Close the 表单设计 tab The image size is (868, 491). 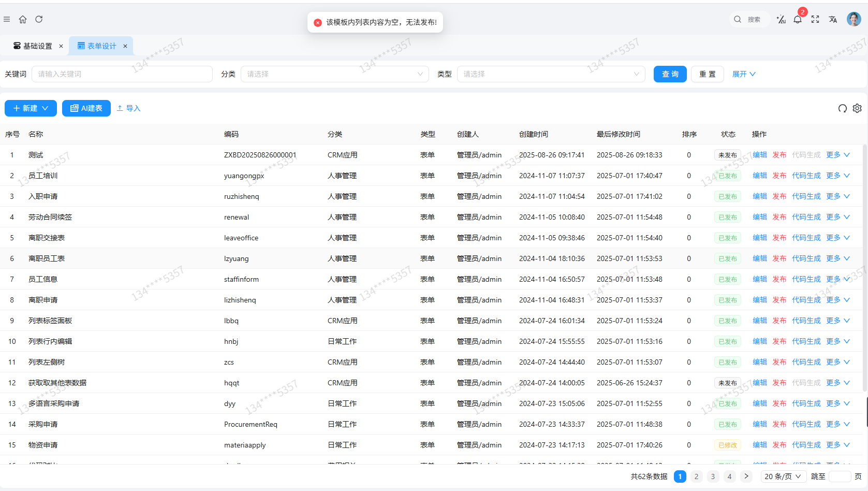click(125, 46)
